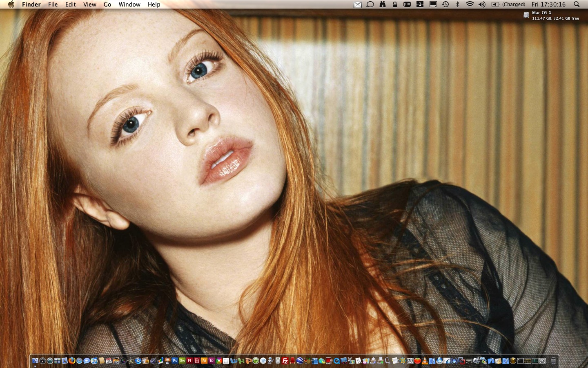This screenshot has height=368, width=588.
Task: Launch Dreamweaver from the dock
Action: click(x=182, y=361)
